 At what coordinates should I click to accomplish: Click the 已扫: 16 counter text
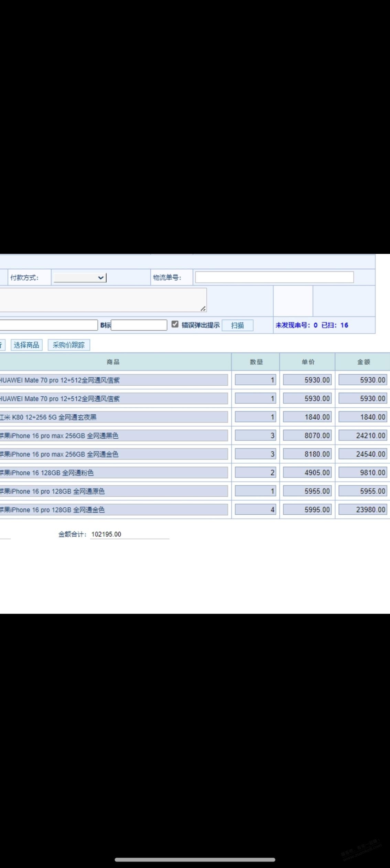tap(335, 325)
